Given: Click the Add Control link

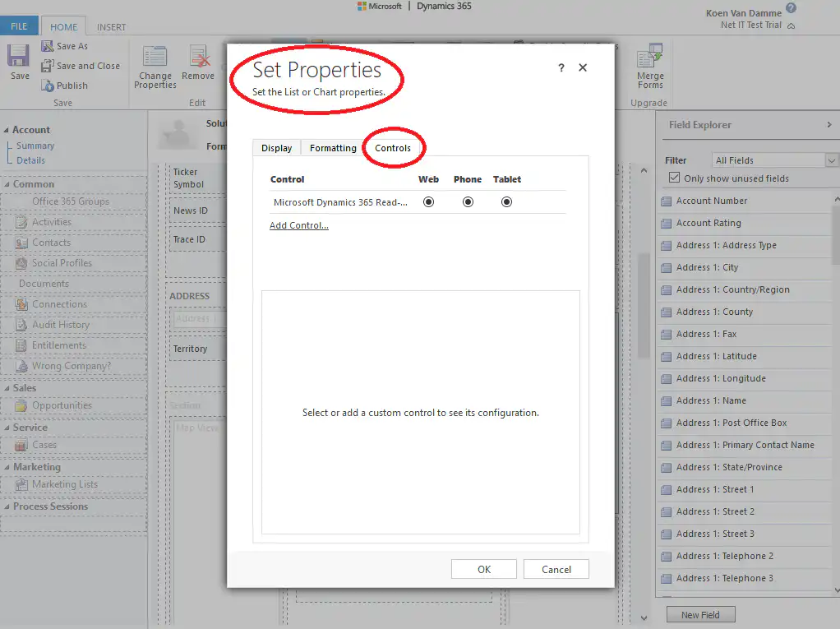Looking at the screenshot, I should pyautogui.click(x=298, y=224).
